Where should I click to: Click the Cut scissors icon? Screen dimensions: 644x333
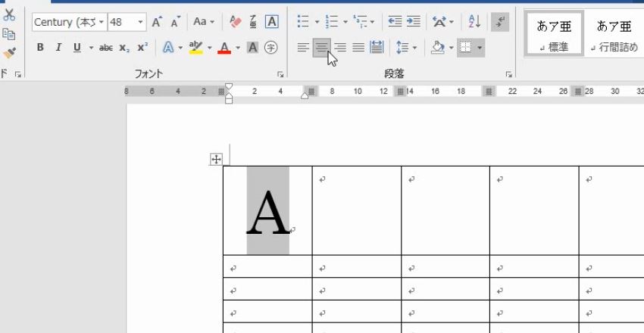[x=8, y=16]
